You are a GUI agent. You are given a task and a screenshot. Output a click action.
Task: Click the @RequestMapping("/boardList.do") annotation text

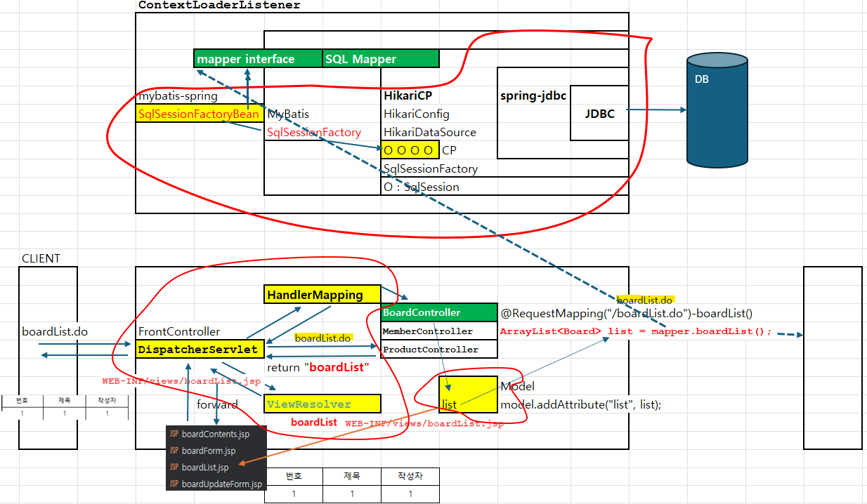626,314
